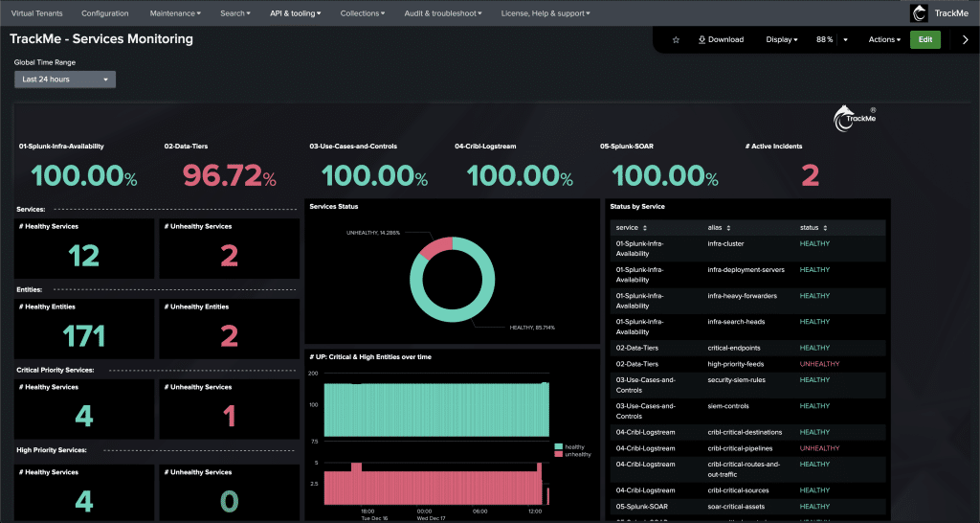Click the Download icon in the toolbar
Image resolution: width=980 pixels, height=523 pixels.
702,40
